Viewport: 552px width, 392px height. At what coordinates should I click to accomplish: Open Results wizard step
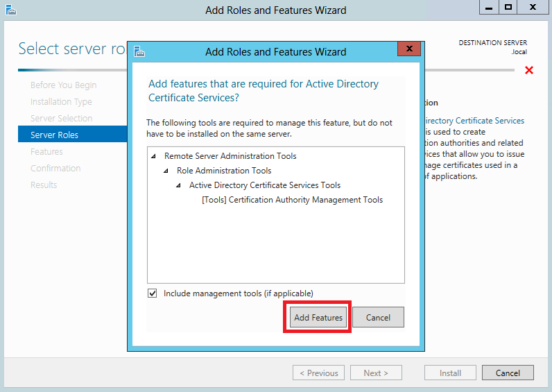pyautogui.click(x=44, y=185)
